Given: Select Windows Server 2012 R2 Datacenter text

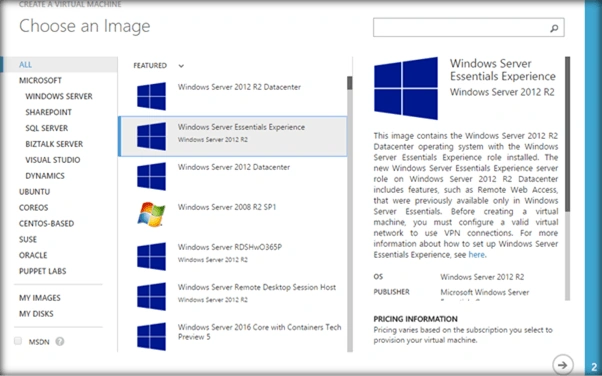Looking at the screenshot, I should point(239,87).
